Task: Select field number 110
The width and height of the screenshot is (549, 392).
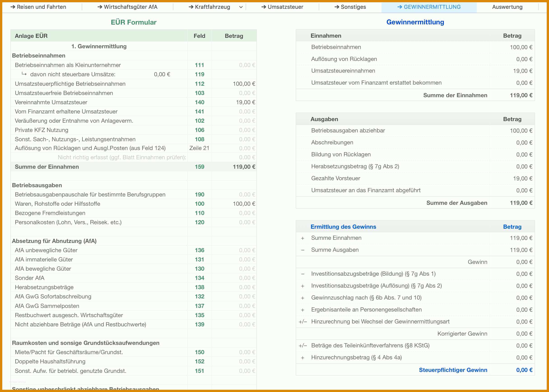Action: point(200,213)
